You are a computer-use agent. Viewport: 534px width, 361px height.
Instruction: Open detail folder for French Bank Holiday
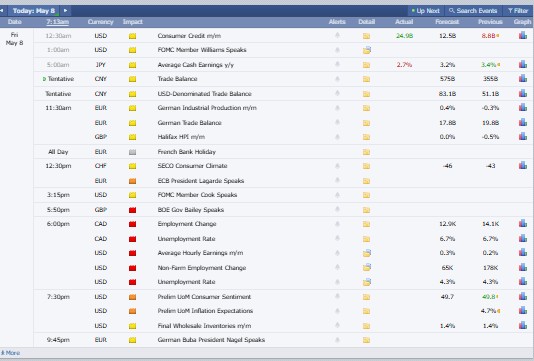pos(366,152)
